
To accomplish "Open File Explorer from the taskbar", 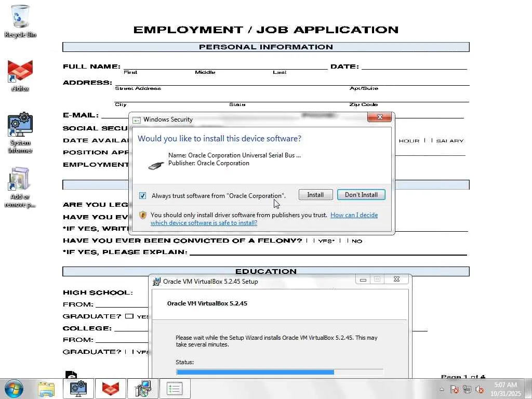I will tap(46, 389).
